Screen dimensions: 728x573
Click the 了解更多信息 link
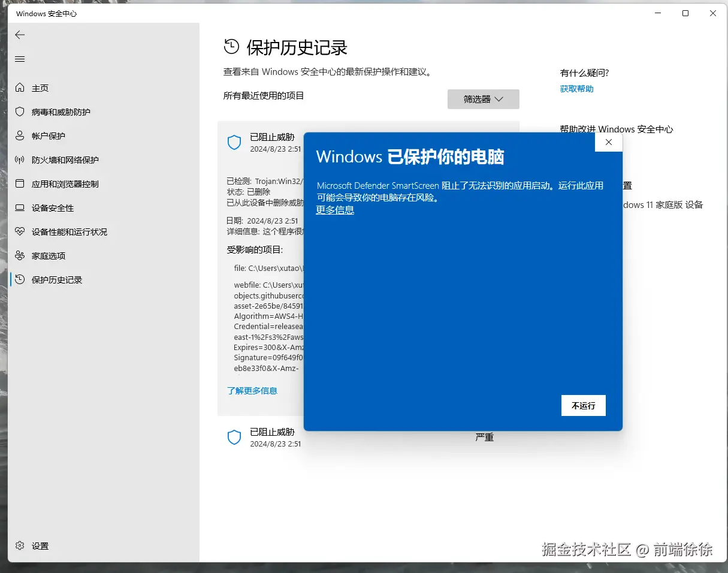(252, 391)
